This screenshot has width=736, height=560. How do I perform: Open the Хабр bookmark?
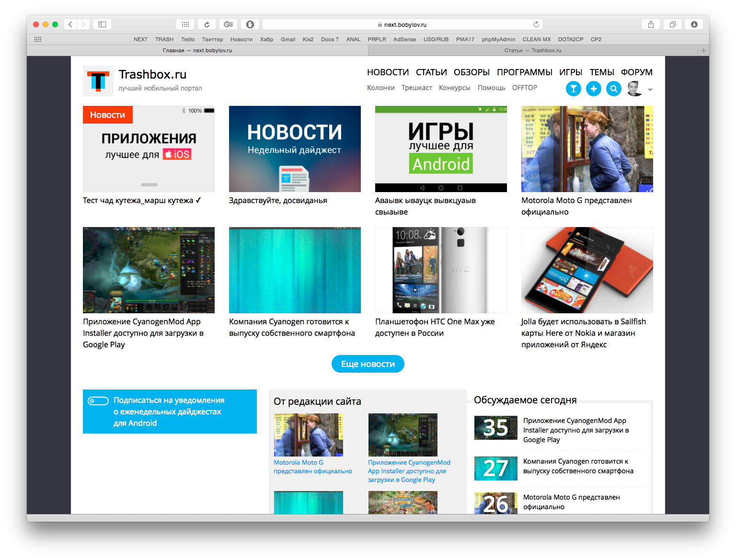(266, 39)
